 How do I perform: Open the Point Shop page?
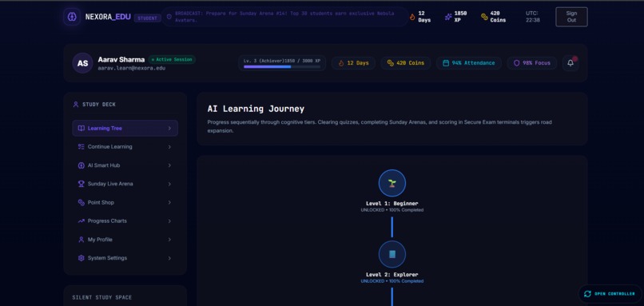tap(125, 202)
